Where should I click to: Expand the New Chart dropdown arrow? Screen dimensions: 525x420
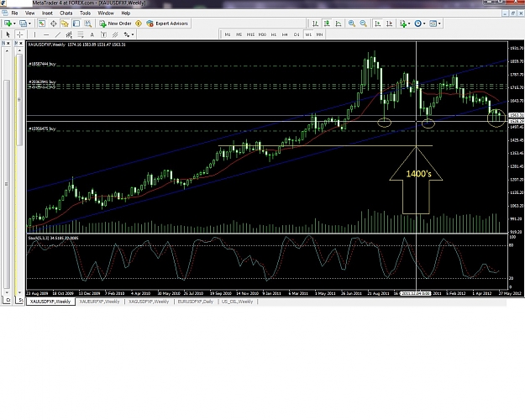[14, 24]
